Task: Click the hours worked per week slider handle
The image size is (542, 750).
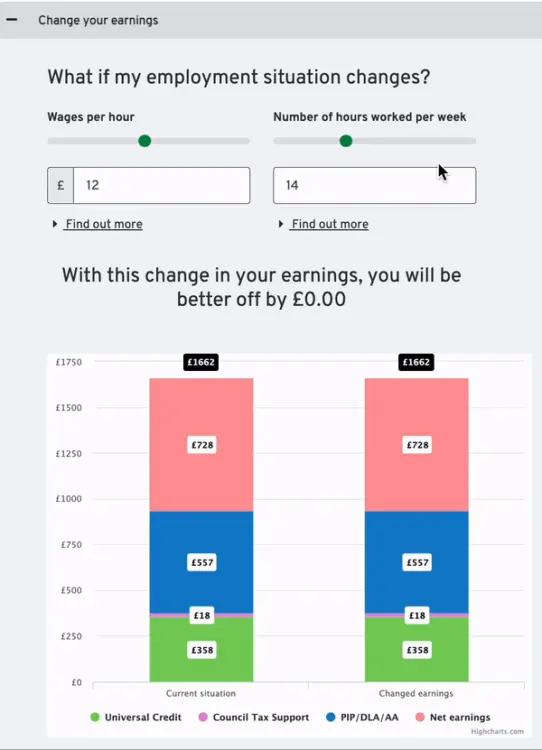Action: (x=346, y=141)
